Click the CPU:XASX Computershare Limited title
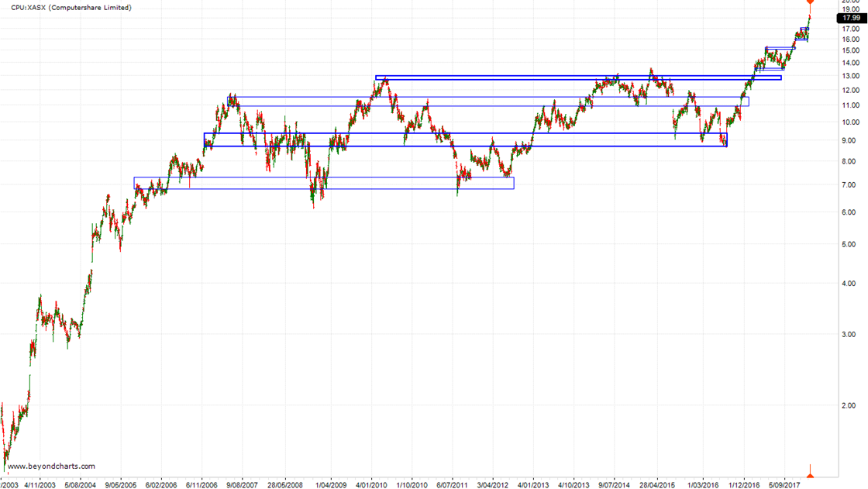Viewport: 868px width, 489px height. (71, 8)
